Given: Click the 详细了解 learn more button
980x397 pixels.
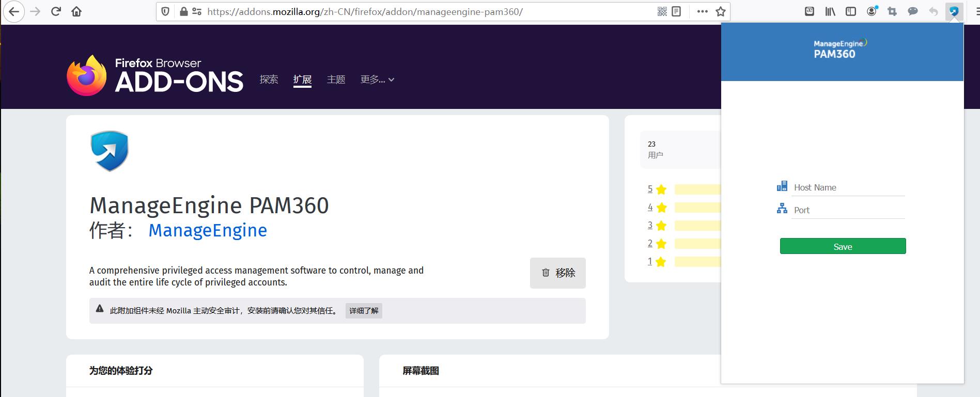Looking at the screenshot, I should pyautogui.click(x=364, y=311).
